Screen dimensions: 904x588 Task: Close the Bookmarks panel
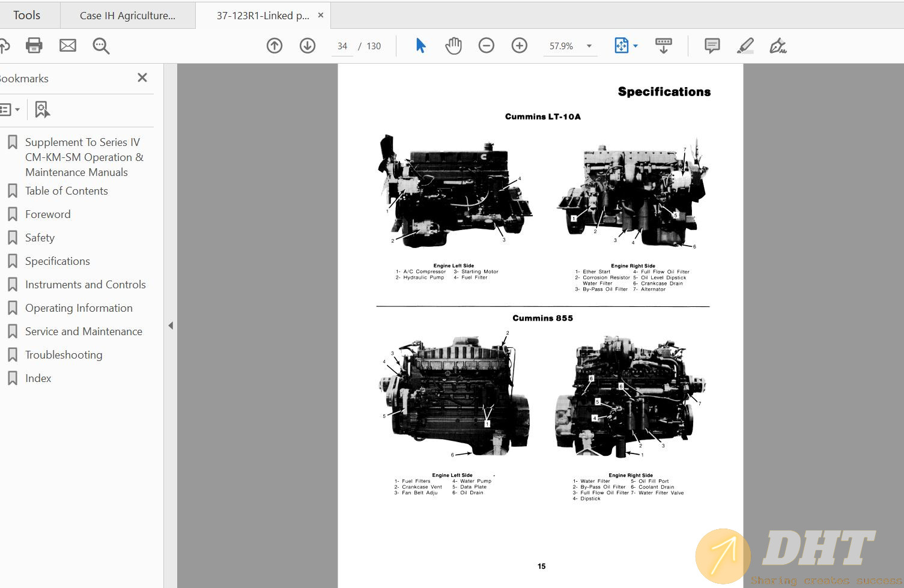[x=142, y=77]
